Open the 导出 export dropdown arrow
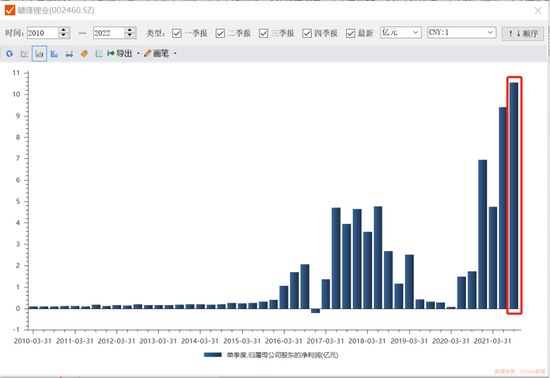 138,54
